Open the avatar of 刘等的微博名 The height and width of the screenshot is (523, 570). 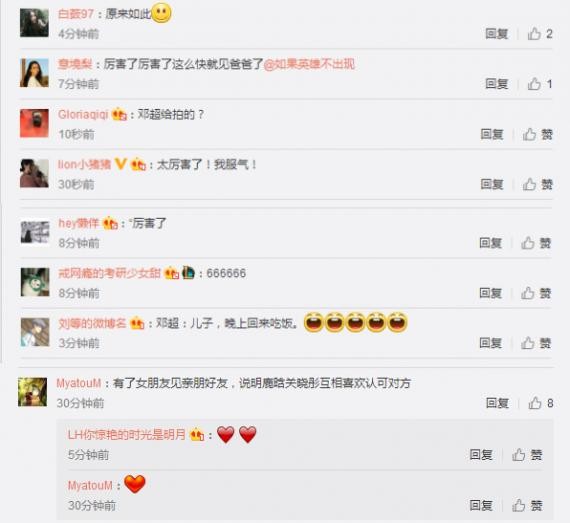pos(35,332)
